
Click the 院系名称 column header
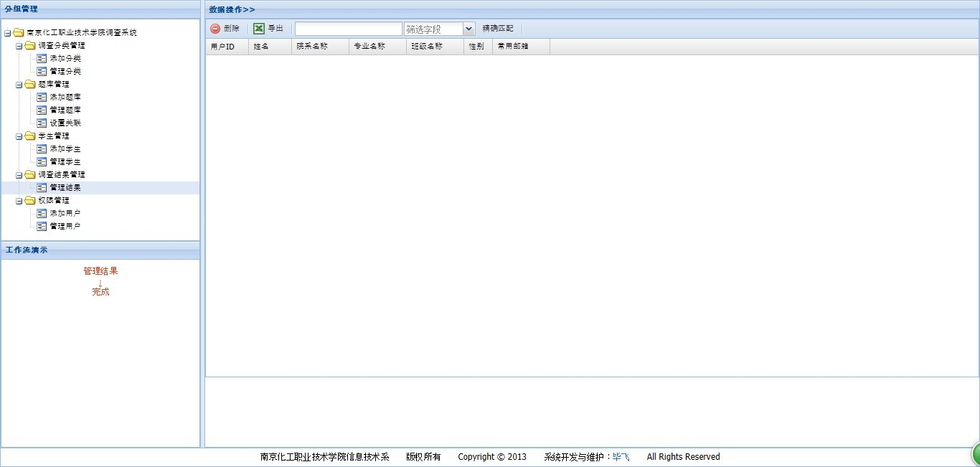(312, 46)
